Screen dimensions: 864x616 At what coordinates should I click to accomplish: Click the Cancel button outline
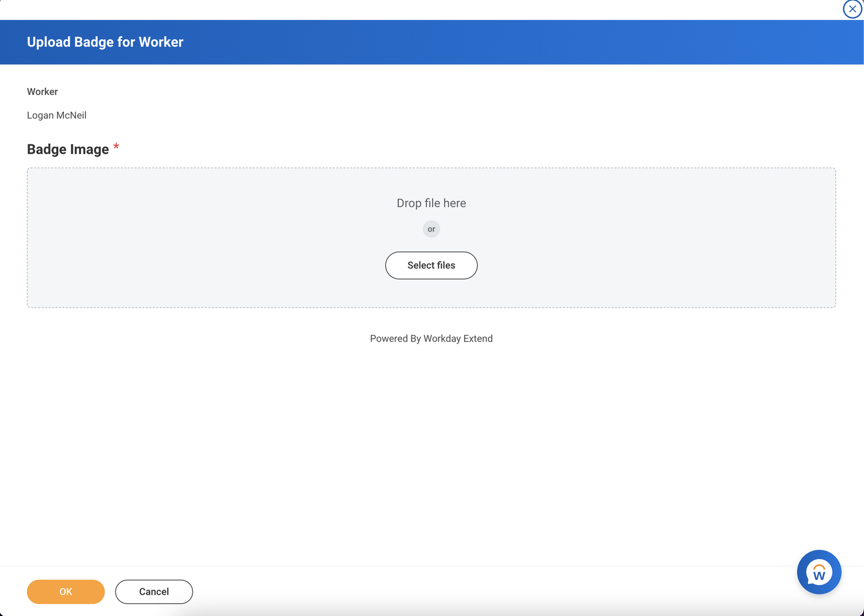point(153,591)
